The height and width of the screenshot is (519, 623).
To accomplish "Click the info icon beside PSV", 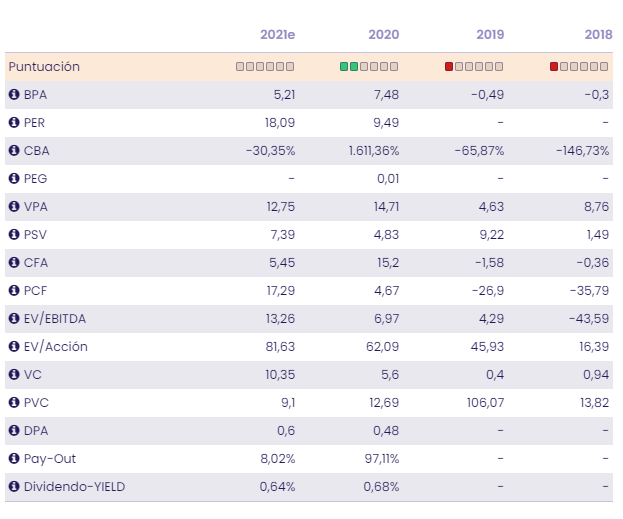I will tap(14, 235).
